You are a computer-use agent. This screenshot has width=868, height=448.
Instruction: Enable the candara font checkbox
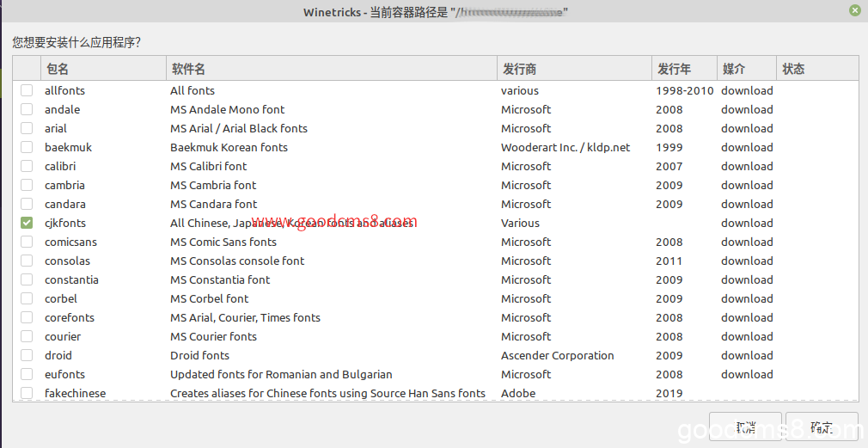(x=27, y=204)
